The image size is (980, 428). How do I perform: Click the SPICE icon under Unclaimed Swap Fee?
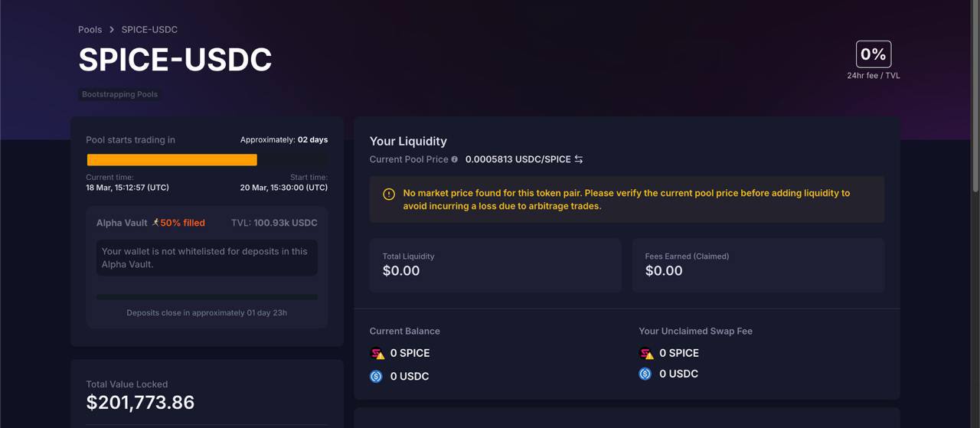click(646, 354)
